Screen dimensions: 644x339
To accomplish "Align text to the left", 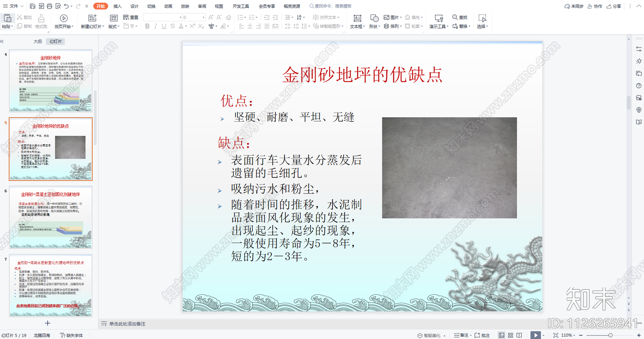I will pos(242,26).
